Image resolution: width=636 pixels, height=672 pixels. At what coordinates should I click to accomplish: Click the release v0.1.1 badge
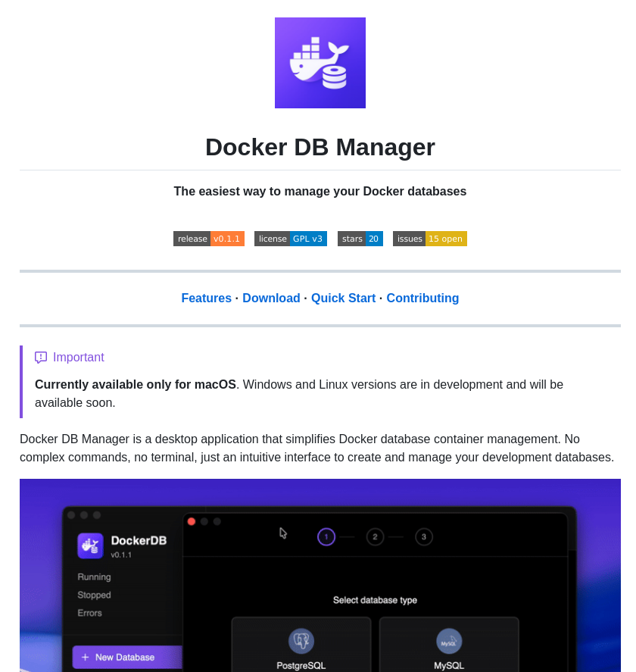(x=209, y=239)
